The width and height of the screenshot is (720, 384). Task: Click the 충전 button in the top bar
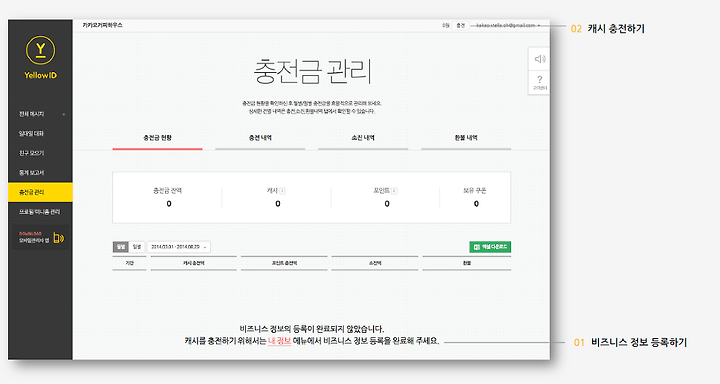click(x=460, y=25)
